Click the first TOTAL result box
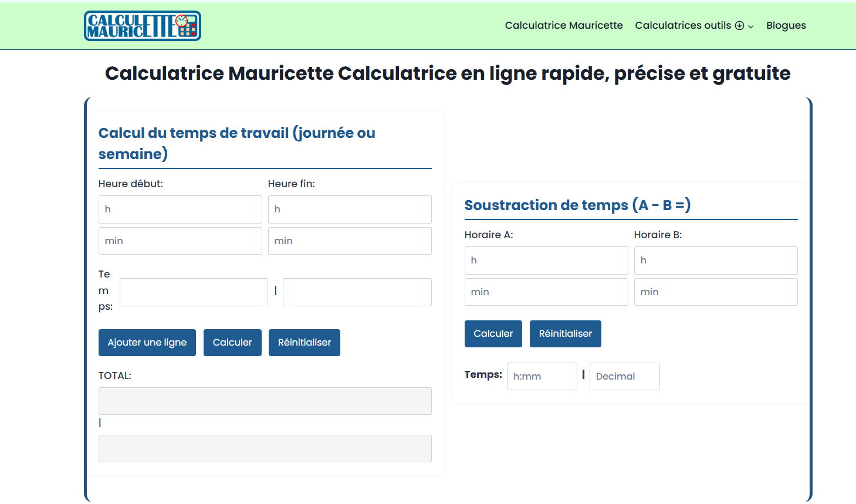The width and height of the screenshot is (856, 504). coord(265,401)
